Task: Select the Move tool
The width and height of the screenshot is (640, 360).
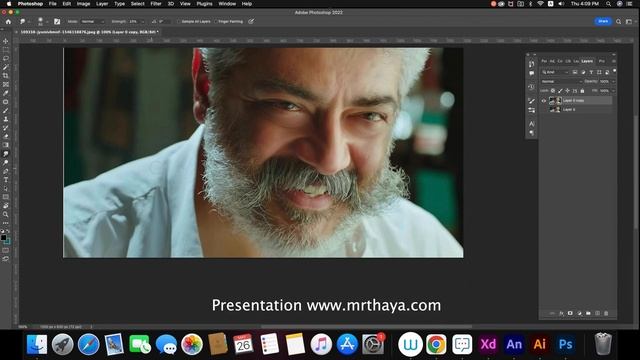Action: coord(6,41)
